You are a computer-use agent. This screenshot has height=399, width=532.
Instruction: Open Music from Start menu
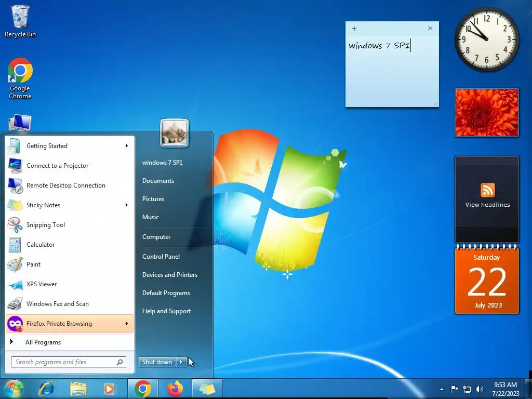[x=151, y=217]
